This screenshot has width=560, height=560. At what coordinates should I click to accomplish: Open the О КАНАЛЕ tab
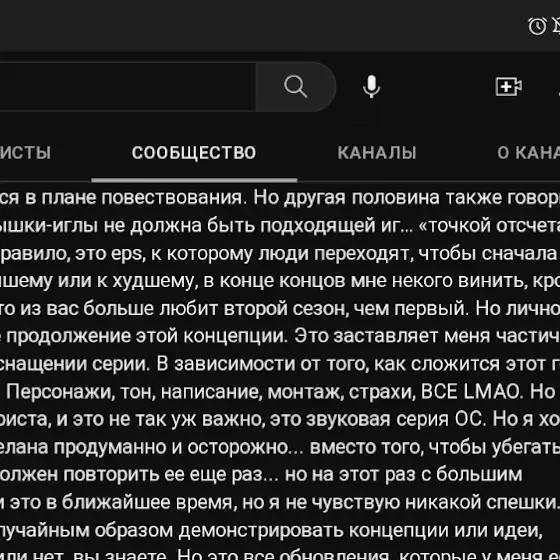(529, 153)
